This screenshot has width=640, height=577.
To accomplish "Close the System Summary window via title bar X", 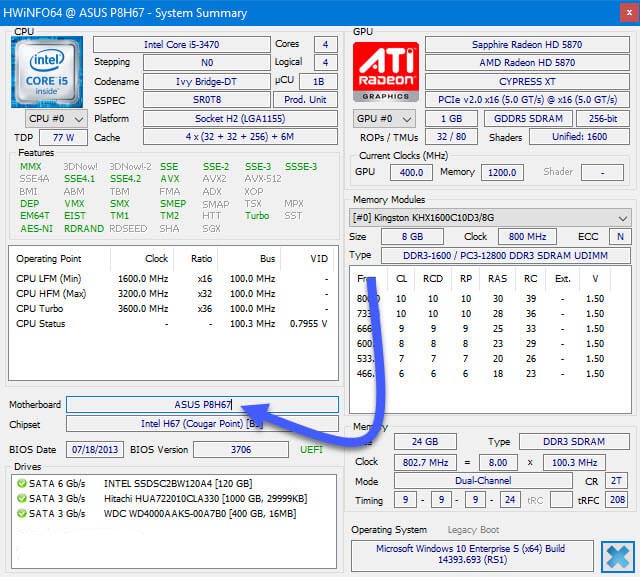I will pos(629,13).
